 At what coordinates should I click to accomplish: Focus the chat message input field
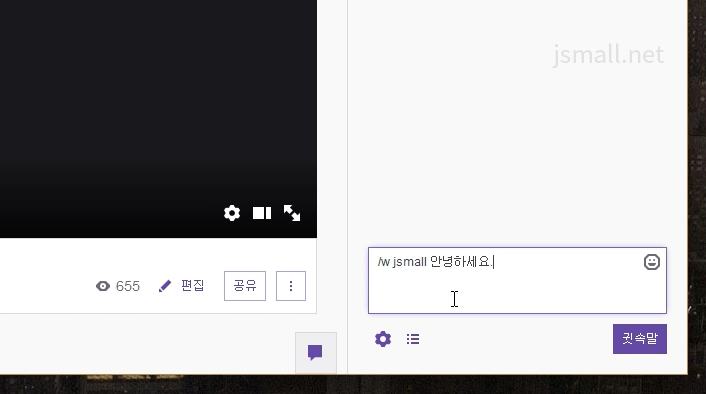(x=517, y=281)
